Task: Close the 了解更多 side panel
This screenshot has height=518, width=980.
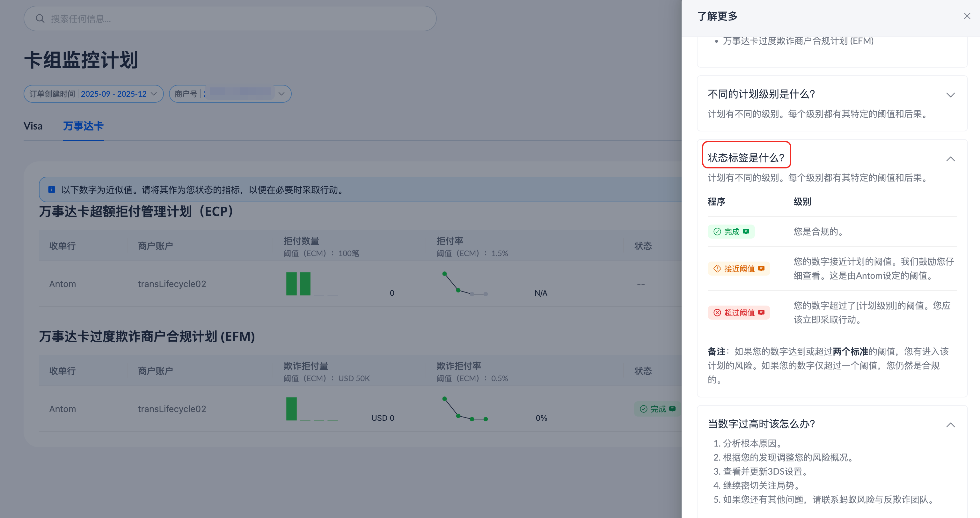Action: coord(967,16)
